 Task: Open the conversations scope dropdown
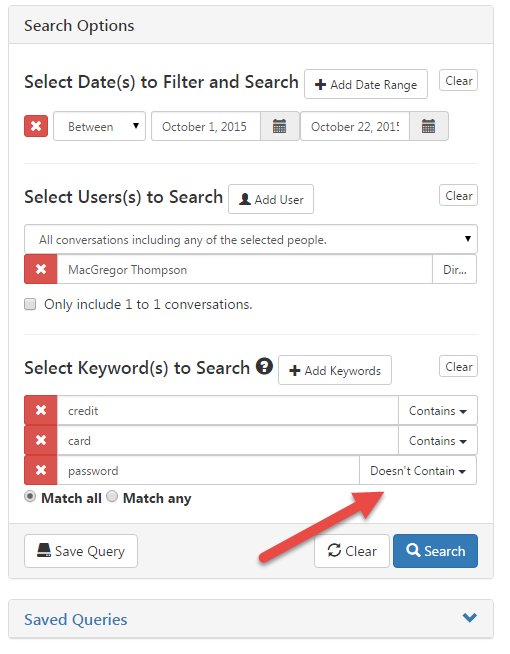251,239
